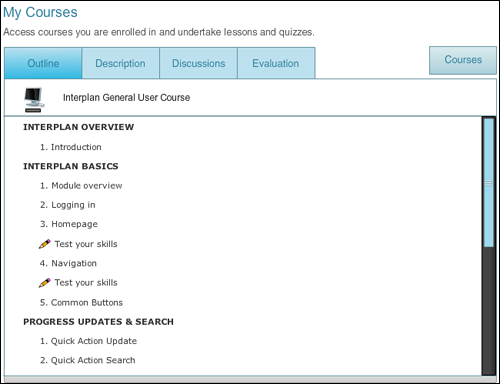Click pencil icon after Homepage lesson
Screen dimensions: 500x384
pyautogui.click(x=44, y=244)
